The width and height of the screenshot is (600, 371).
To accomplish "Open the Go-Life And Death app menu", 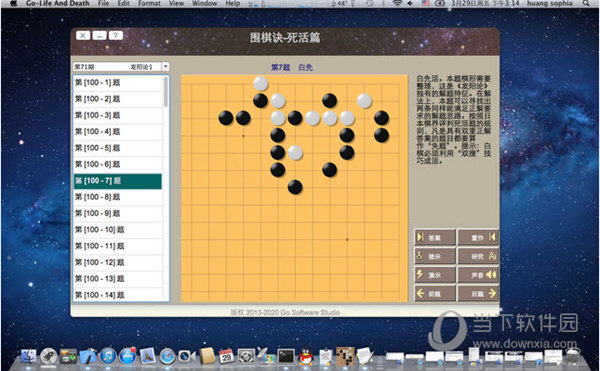I will [x=58, y=3].
